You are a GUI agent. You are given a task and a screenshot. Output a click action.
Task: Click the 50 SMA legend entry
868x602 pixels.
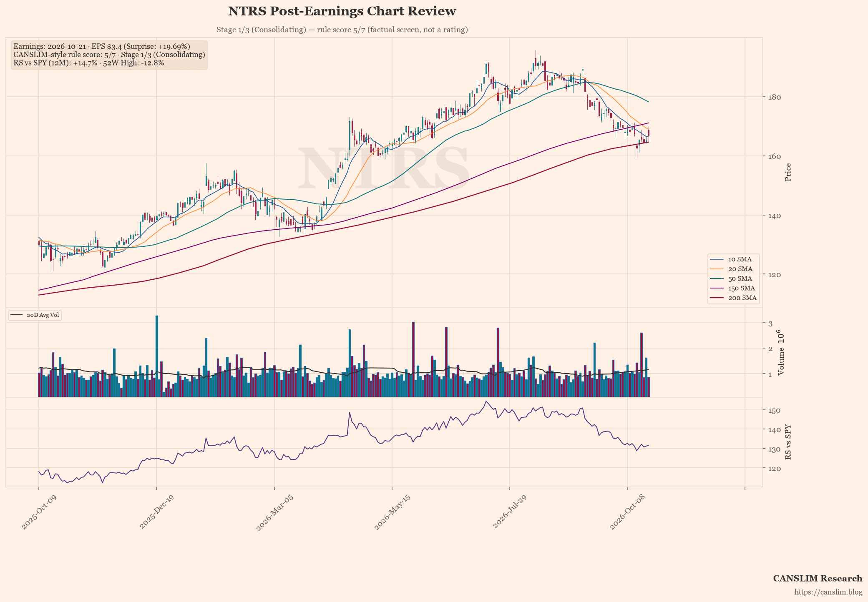coord(734,278)
